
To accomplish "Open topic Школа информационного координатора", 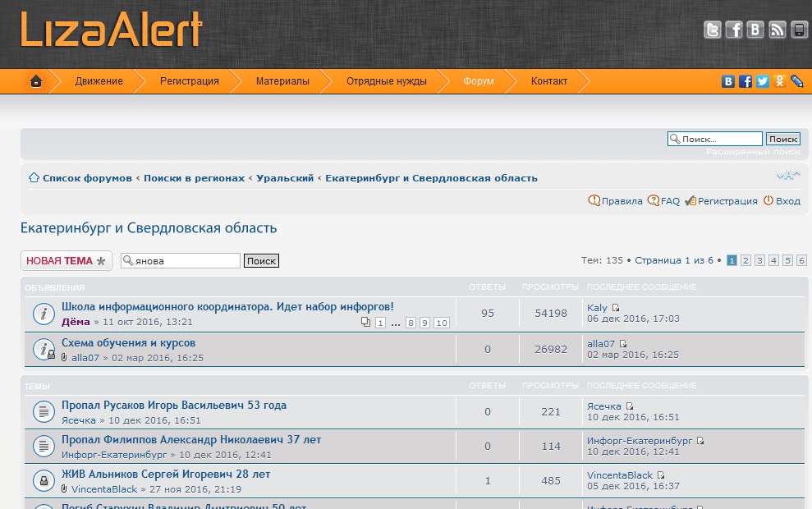I will (x=227, y=306).
